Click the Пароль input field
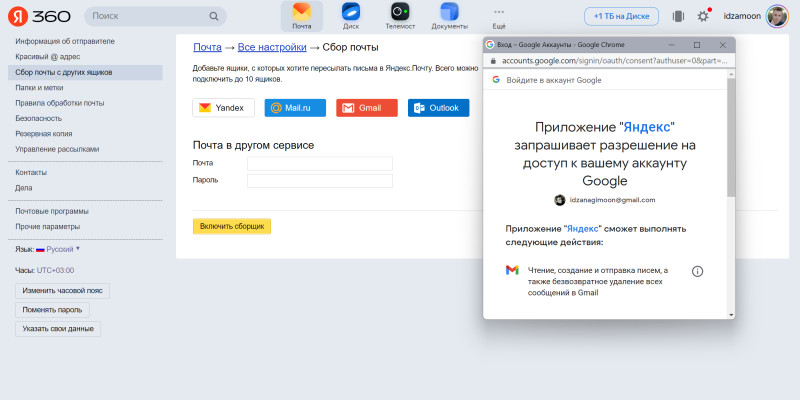Viewport: 800px width, 400px height. click(x=319, y=181)
